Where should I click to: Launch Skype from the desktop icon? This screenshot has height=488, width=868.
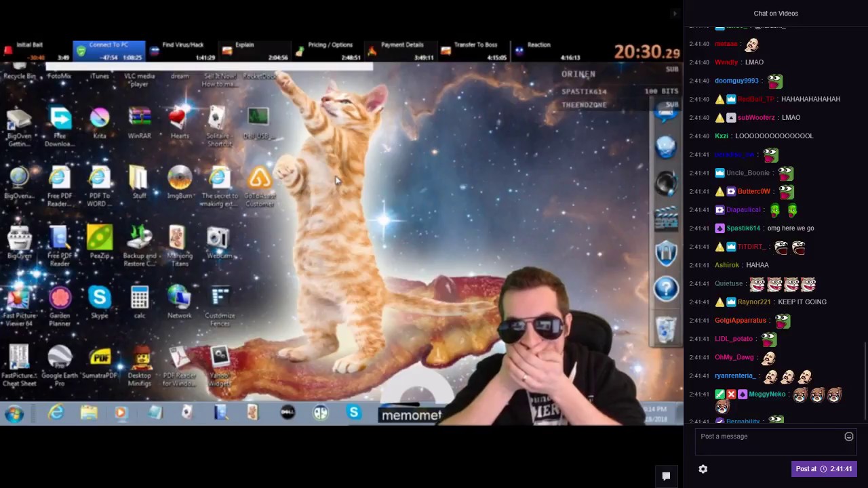pos(99,302)
